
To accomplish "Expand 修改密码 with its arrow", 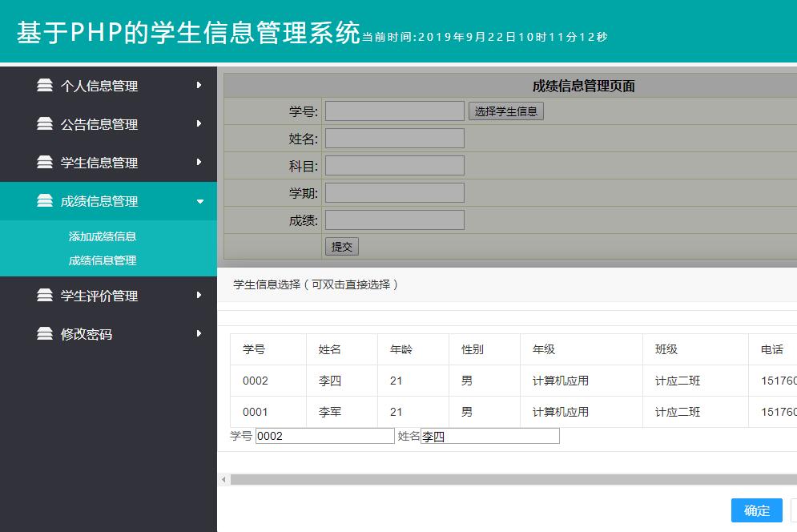I will [199, 333].
